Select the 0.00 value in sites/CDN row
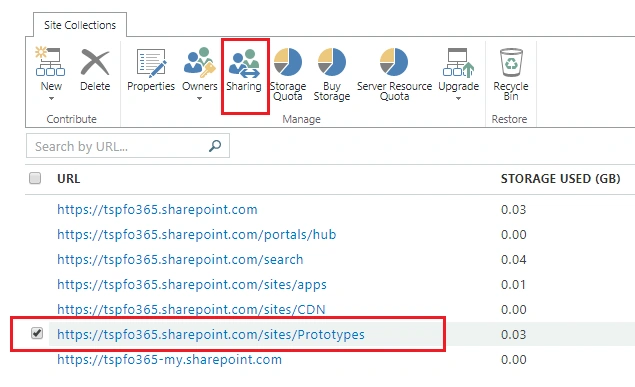Screen dimensions: 635x387 pyautogui.click(x=514, y=309)
